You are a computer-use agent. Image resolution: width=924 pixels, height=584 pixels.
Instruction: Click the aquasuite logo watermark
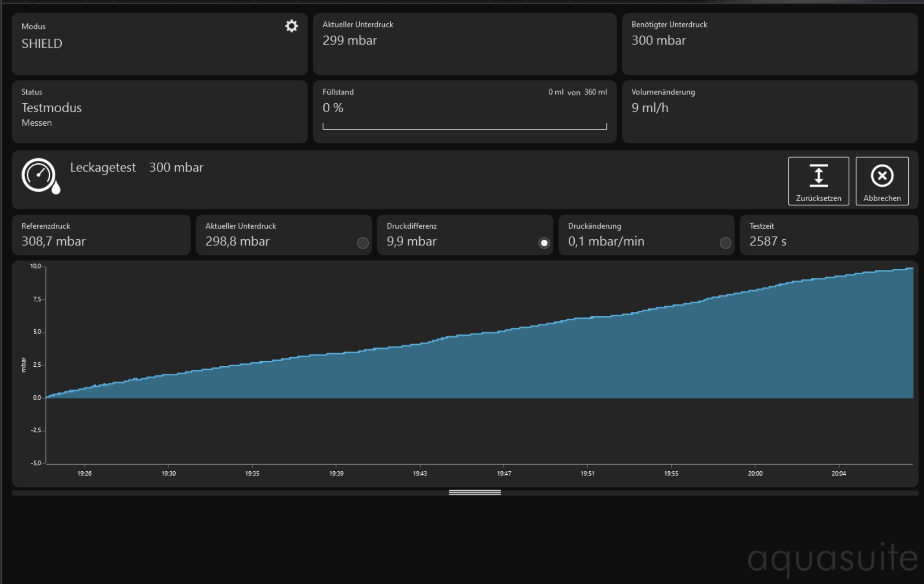(x=832, y=558)
